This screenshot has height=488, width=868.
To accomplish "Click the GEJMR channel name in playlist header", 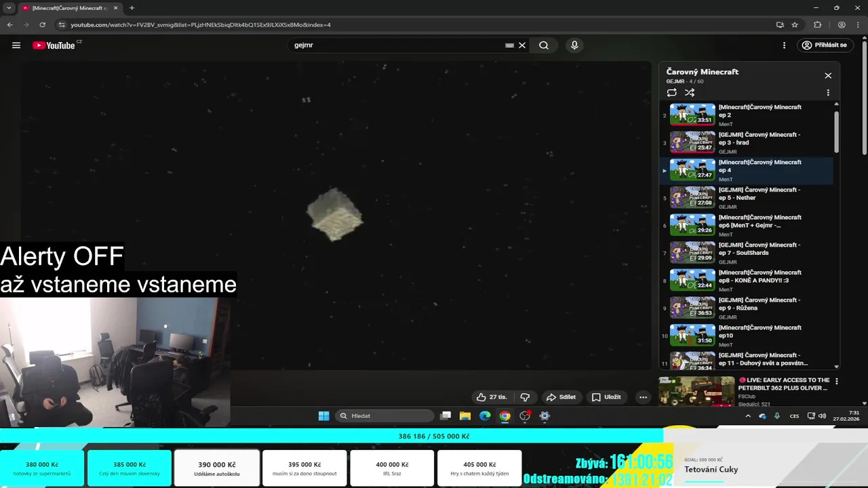I will (675, 81).
